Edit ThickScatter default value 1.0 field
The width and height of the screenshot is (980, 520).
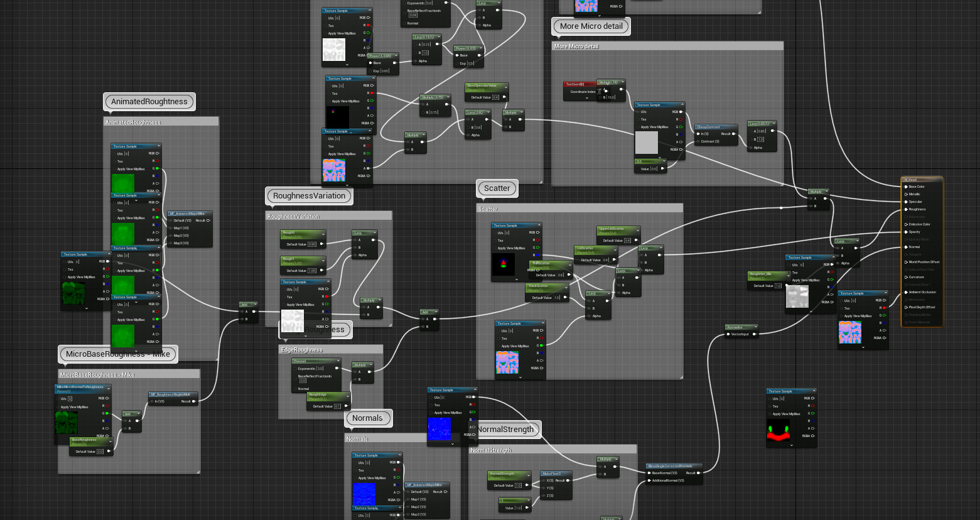pos(557,298)
